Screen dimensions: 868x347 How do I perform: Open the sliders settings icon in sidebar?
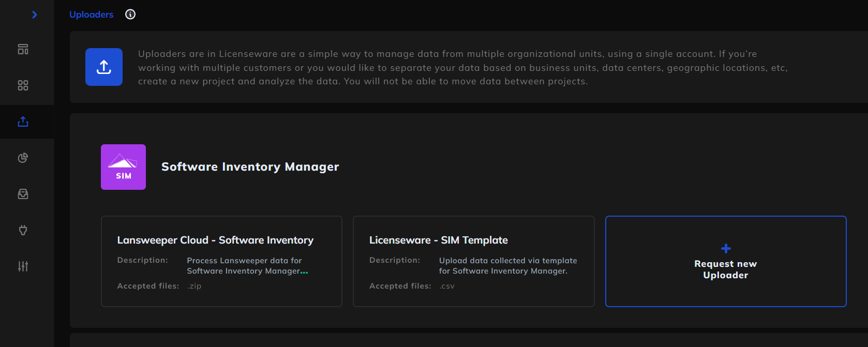[x=23, y=266]
